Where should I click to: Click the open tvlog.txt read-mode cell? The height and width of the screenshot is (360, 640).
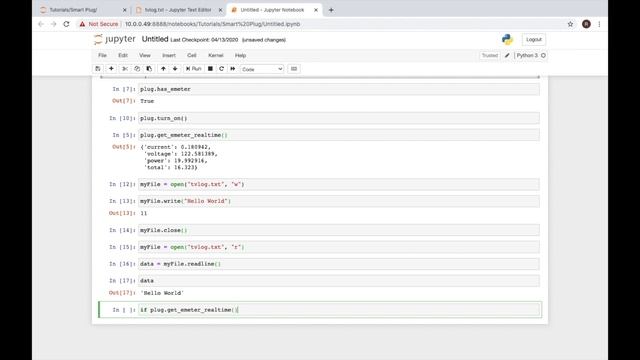point(338,247)
